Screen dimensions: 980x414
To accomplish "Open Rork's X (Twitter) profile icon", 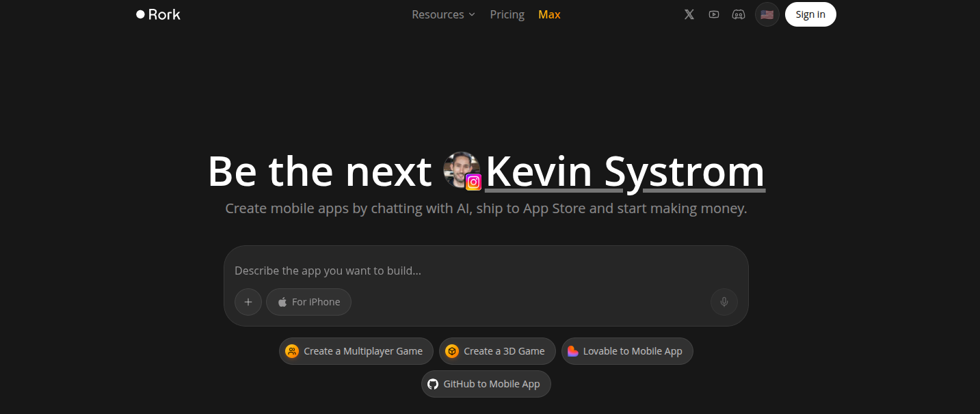I will (x=689, y=14).
